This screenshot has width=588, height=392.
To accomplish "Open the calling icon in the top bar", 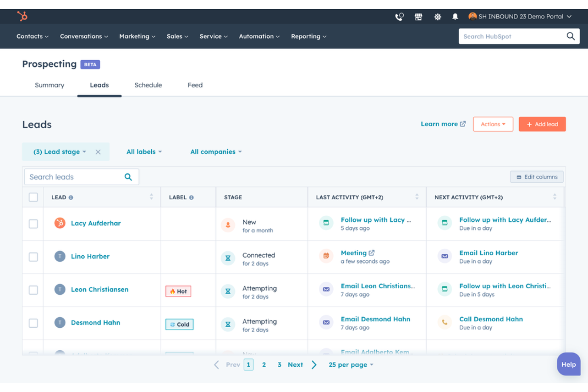I will [398, 16].
